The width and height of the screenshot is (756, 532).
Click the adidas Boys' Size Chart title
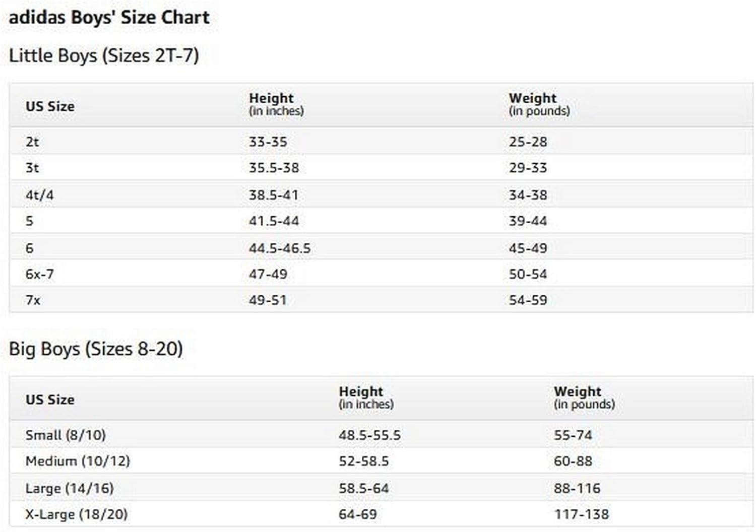click(109, 18)
